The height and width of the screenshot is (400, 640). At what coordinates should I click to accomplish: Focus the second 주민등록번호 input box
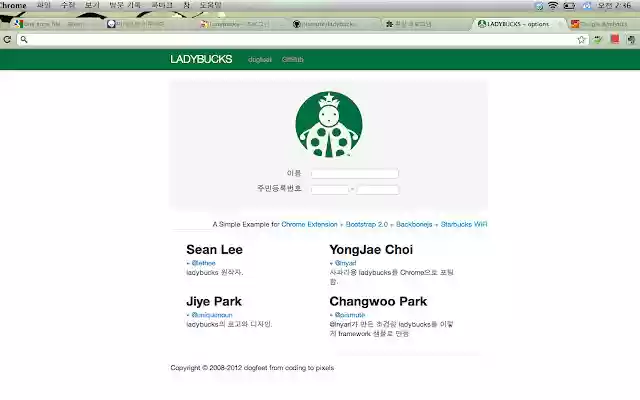click(378, 190)
